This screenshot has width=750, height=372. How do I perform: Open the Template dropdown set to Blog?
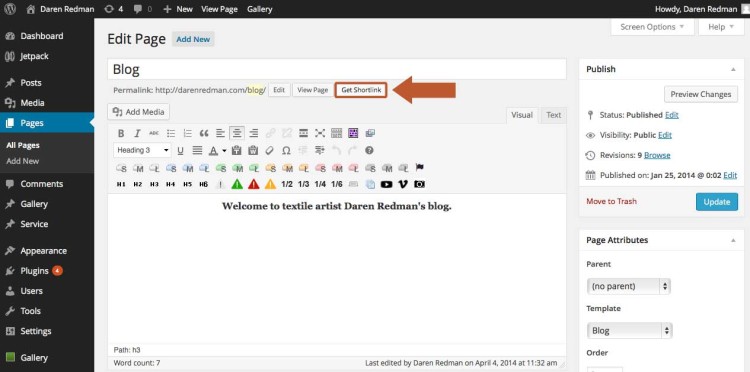pyautogui.click(x=629, y=330)
